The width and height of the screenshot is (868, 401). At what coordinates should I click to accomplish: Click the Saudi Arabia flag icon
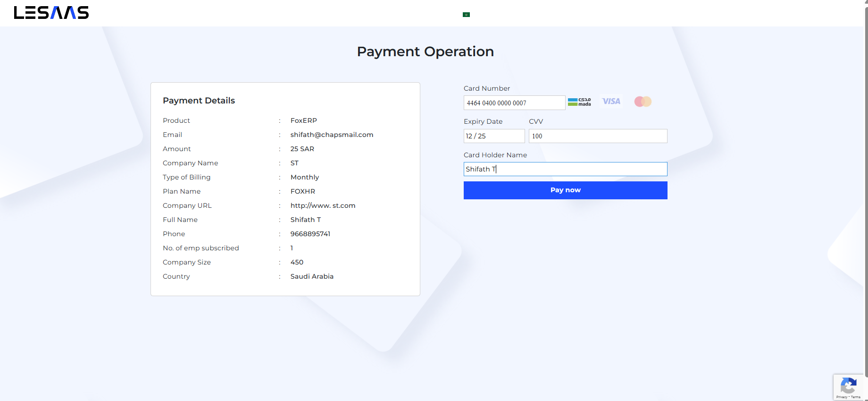[x=466, y=15]
